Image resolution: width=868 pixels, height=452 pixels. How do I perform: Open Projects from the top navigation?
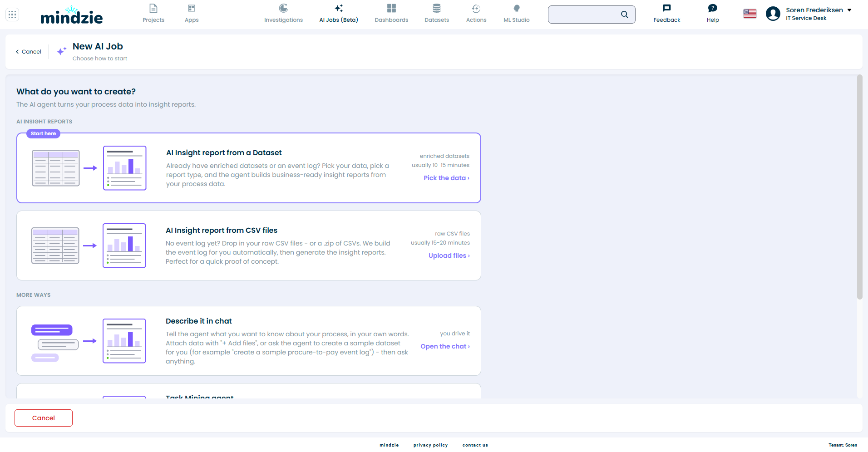click(153, 20)
